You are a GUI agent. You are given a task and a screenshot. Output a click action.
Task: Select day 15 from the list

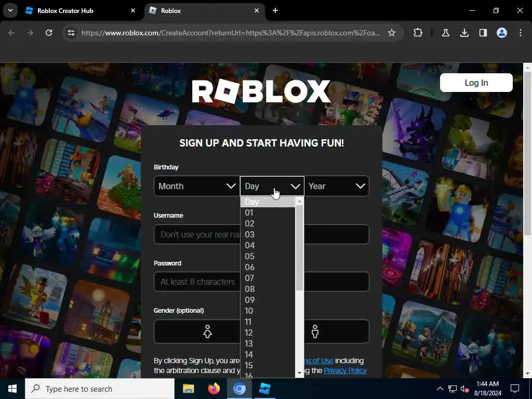[x=268, y=365]
